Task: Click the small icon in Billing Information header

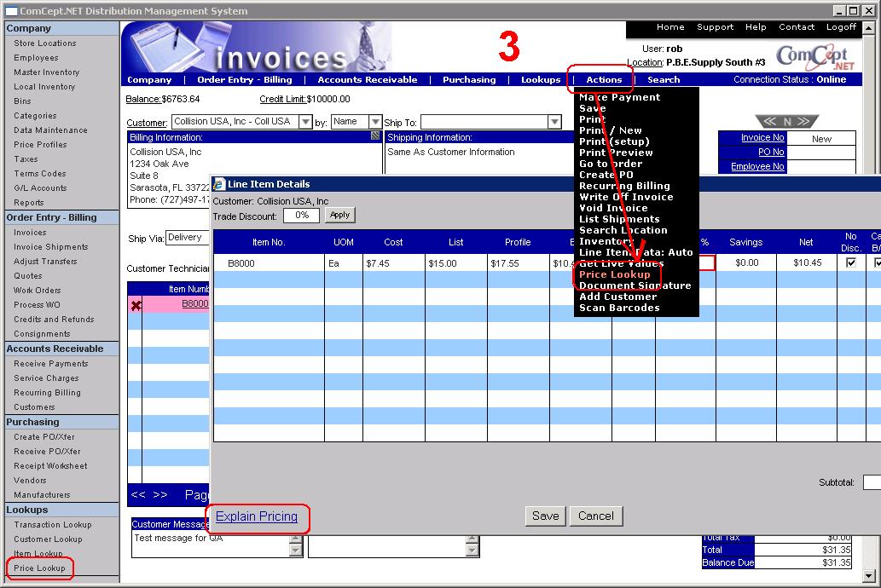Action: (x=375, y=136)
